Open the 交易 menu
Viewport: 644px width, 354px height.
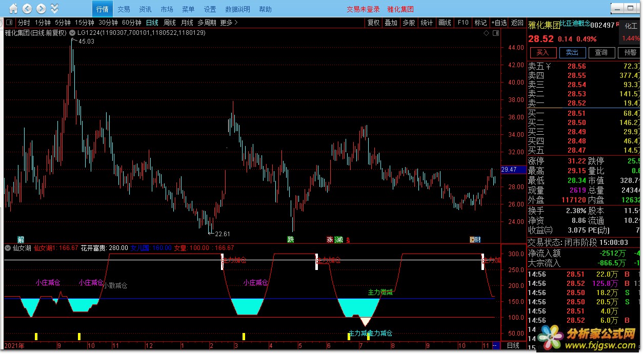tap(124, 9)
